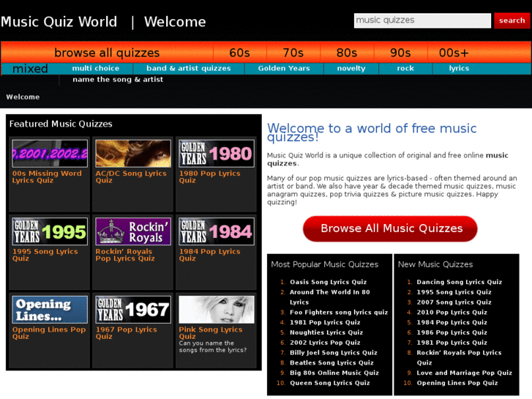Select band & artist quizzes category
The height and width of the screenshot is (399, 532).
189,68
